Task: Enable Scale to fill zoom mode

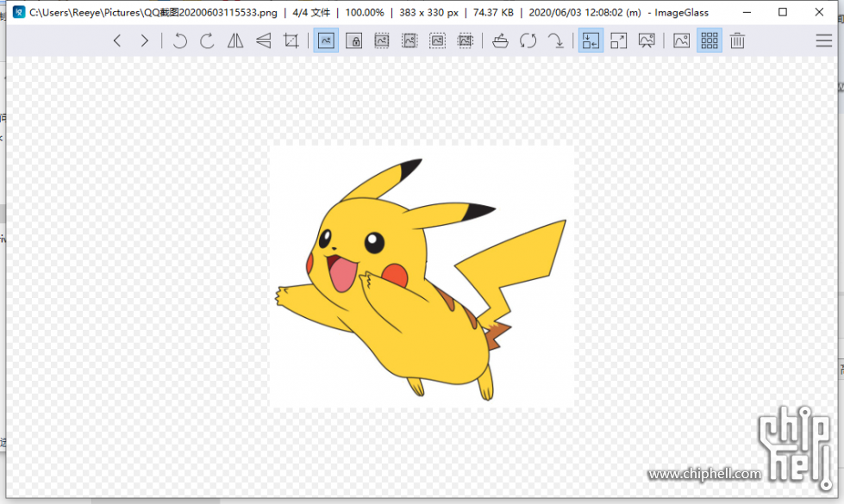Action: 465,40
